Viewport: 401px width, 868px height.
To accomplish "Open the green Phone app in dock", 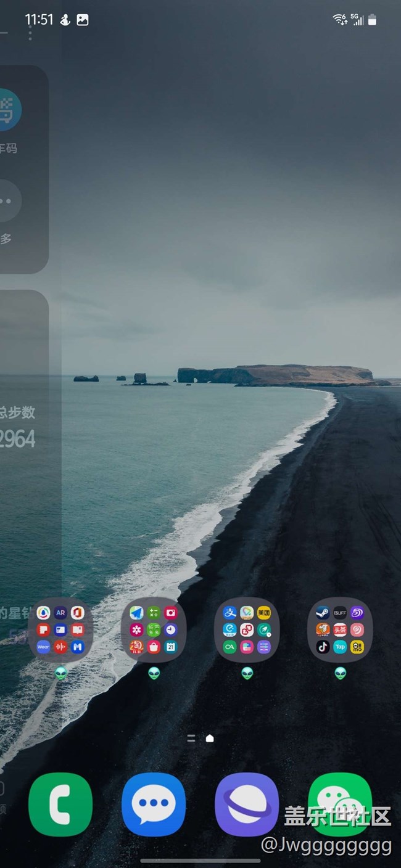I will coord(60,804).
